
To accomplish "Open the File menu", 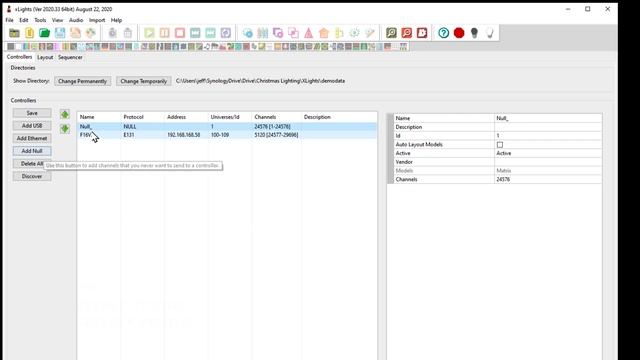I will (x=9, y=20).
